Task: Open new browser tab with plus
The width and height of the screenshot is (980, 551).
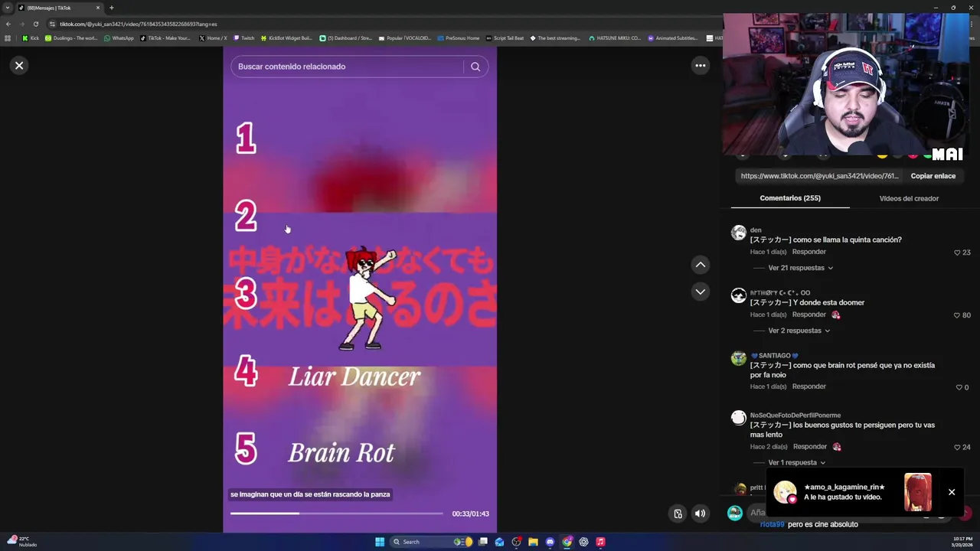Action: pyautogui.click(x=111, y=8)
